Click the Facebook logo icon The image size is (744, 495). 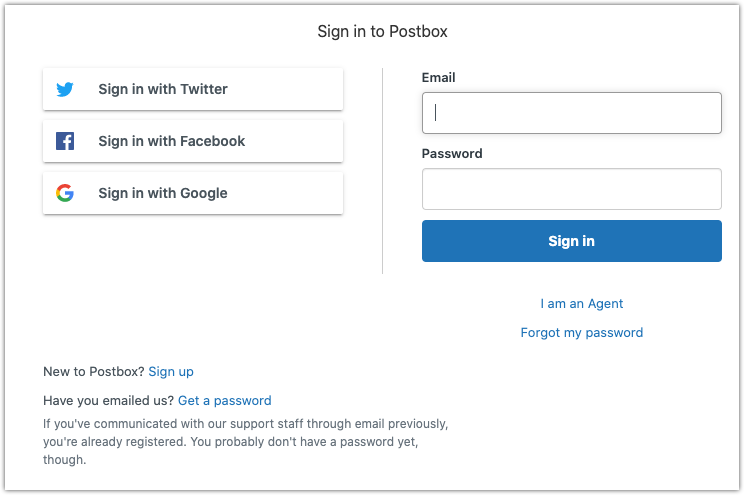coord(65,141)
